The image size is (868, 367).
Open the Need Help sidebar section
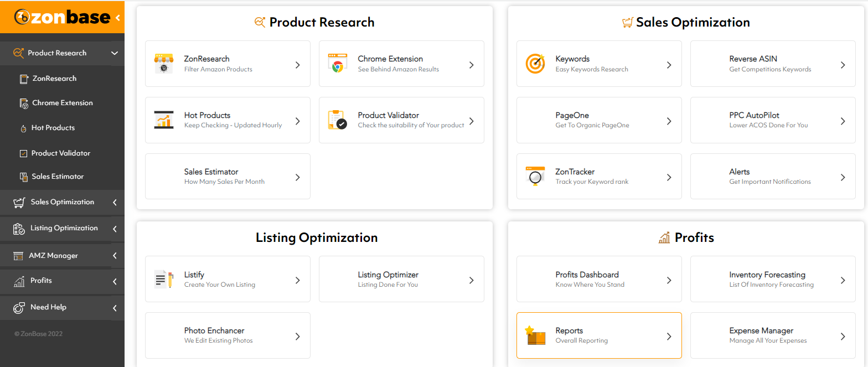pyautogui.click(x=62, y=307)
